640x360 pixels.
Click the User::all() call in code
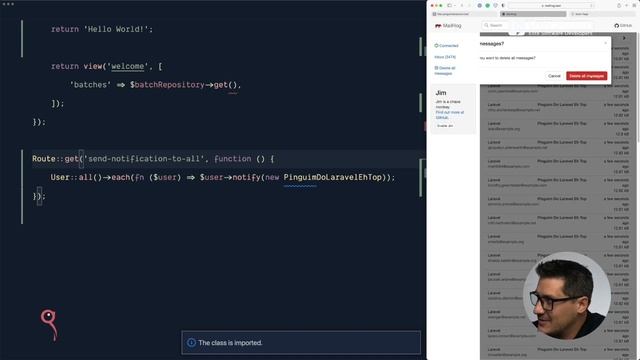76,177
